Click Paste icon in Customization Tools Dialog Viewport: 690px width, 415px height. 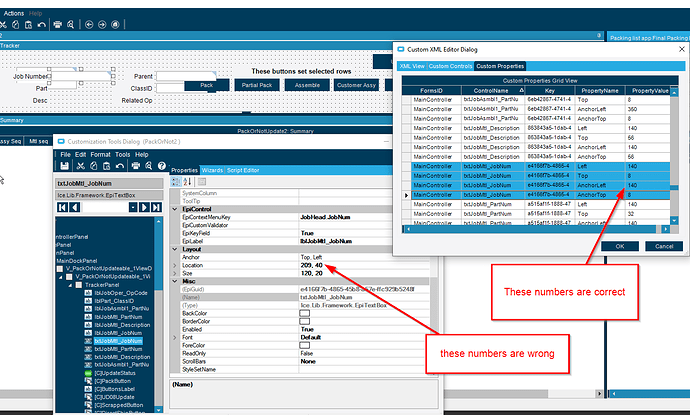(106, 166)
